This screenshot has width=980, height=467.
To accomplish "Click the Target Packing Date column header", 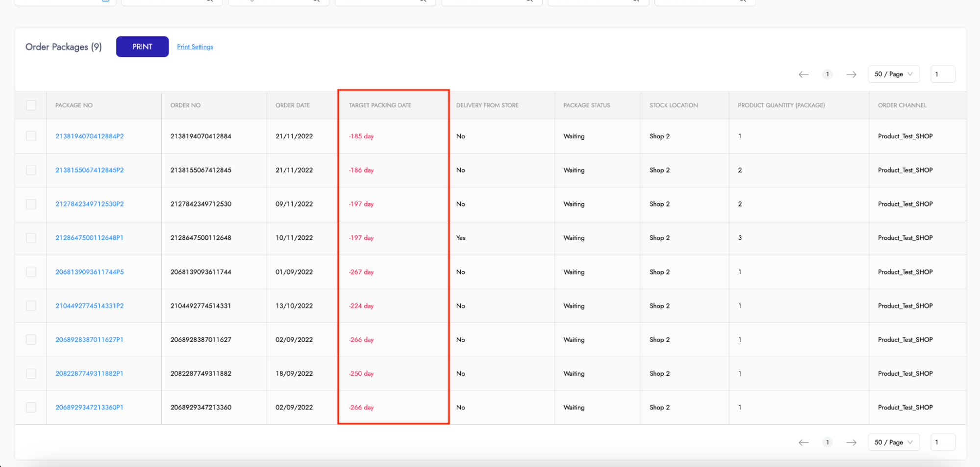I will (380, 105).
